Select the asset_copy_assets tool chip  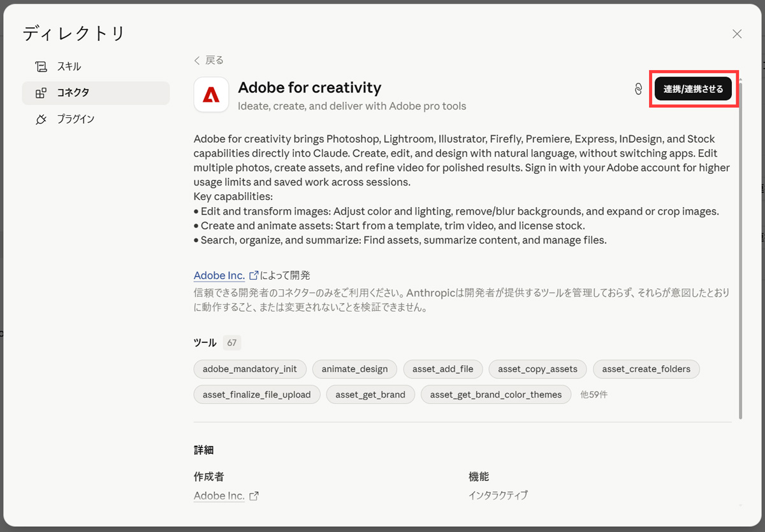pos(538,369)
